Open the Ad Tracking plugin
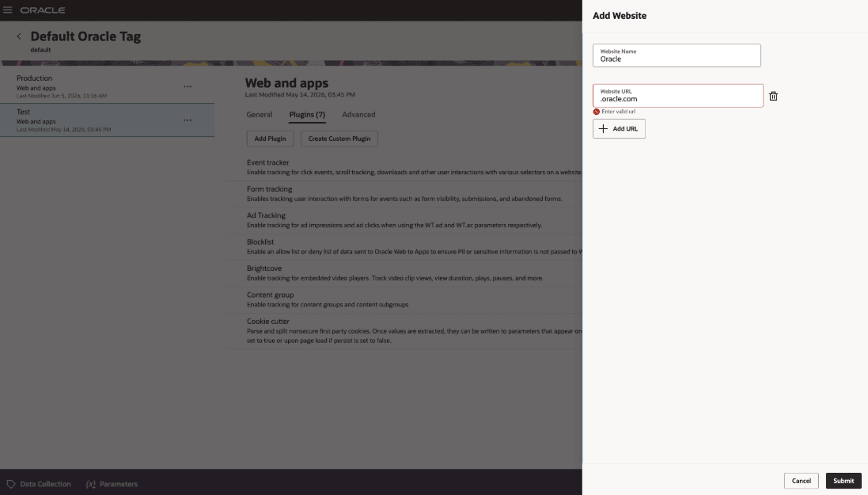This screenshot has width=868, height=495. tap(404, 220)
